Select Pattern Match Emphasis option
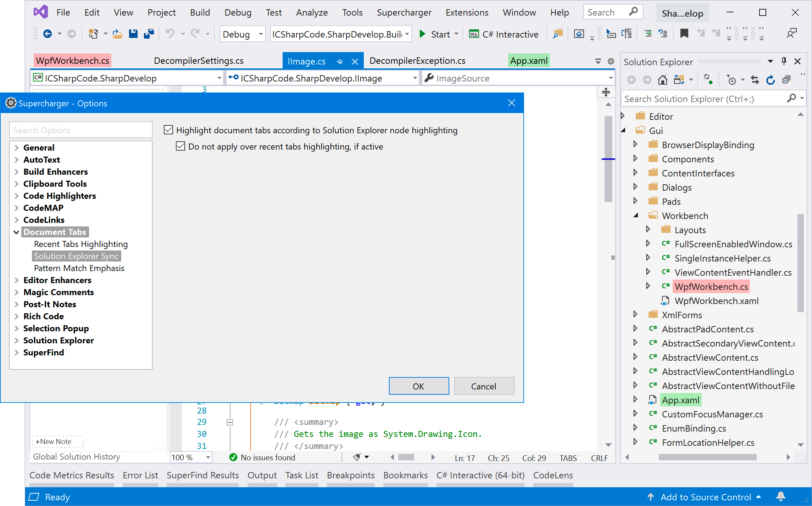The image size is (812, 506). [79, 268]
